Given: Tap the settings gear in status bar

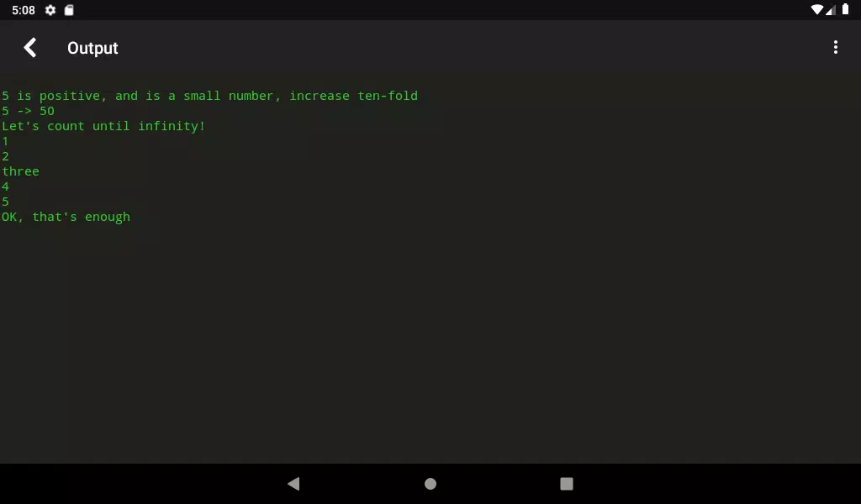Looking at the screenshot, I should (50, 10).
